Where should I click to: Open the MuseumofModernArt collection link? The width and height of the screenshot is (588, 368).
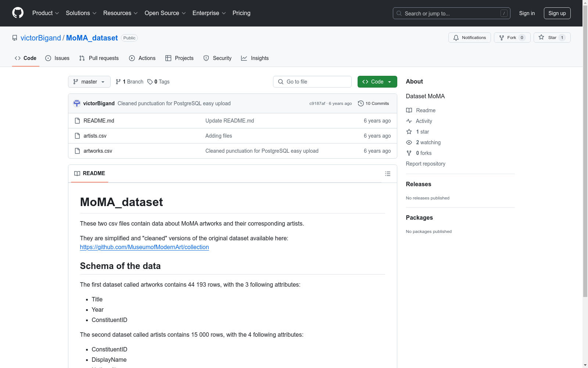coord(144,247)
